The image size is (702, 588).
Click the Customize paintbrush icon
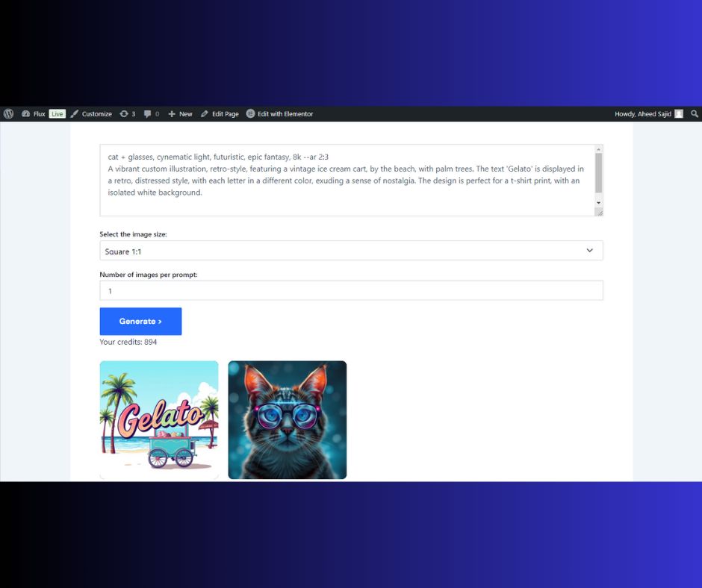pyautogui.click(x=75, y=113)
